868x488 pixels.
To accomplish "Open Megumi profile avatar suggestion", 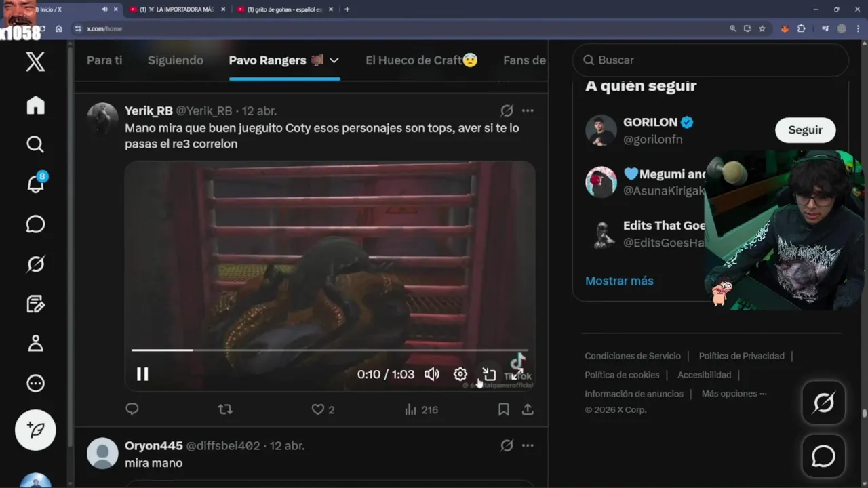I will coord(601,182).
